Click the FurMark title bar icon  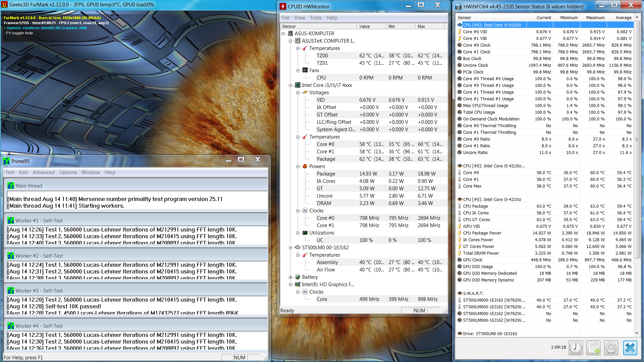[4, 5]
